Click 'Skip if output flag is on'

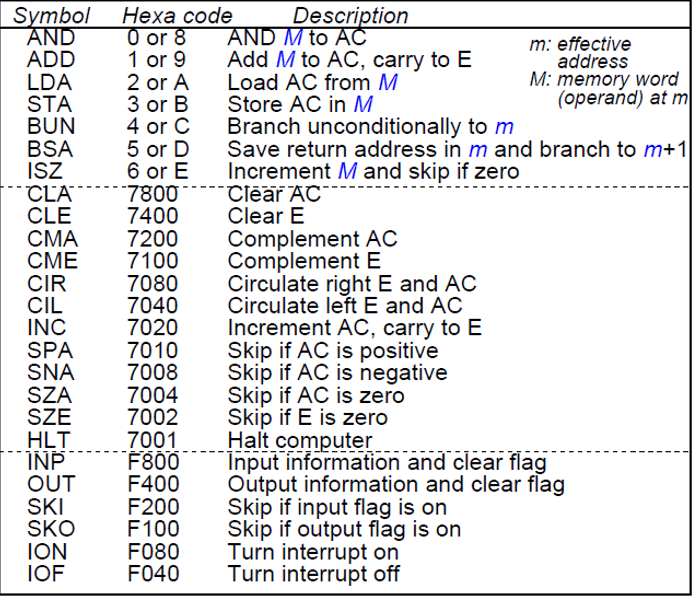(x=344, y=530)
